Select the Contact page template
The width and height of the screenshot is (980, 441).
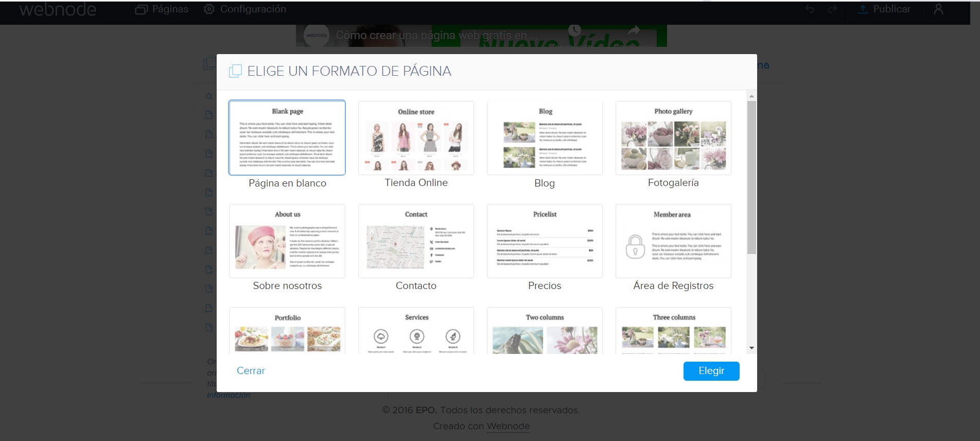click(416, 241)
